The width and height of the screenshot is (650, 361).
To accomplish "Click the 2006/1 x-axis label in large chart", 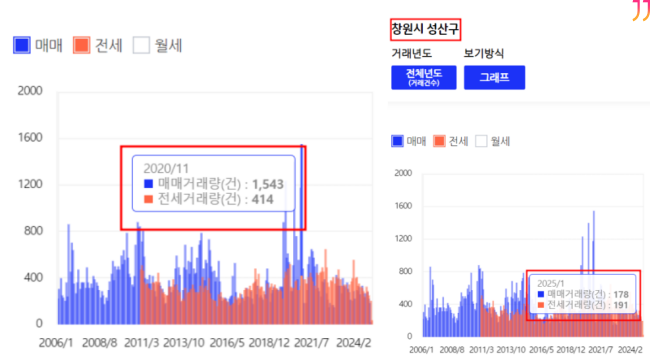I will [x=56, y=343].
